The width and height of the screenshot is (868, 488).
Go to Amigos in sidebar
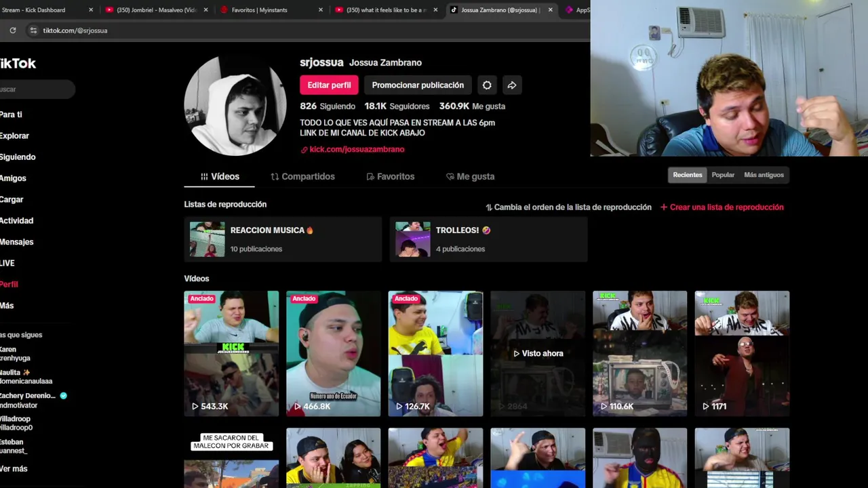(14, 178)
